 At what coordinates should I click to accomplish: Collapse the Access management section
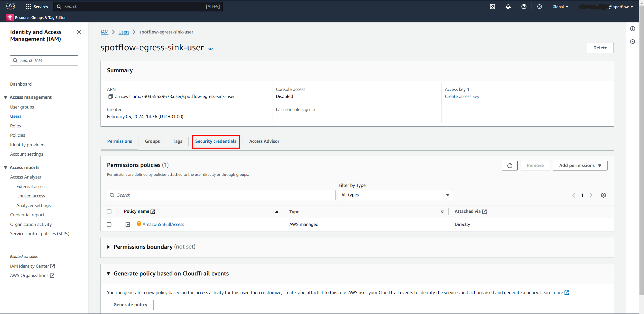pyautogui.click(x=6, y=97)
